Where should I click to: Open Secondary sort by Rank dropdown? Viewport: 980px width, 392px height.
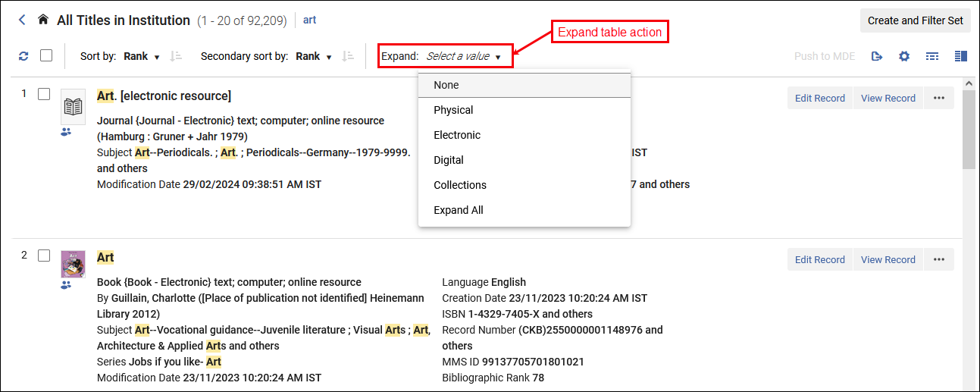pos(315,56)
